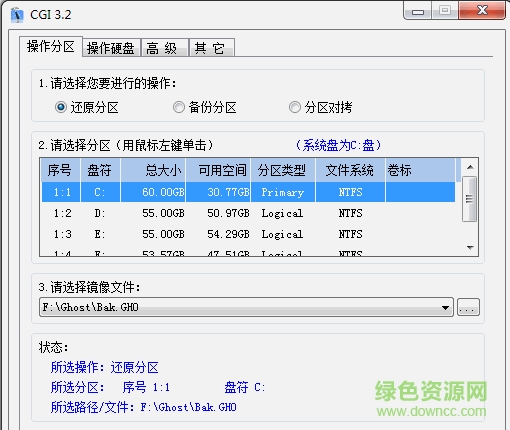
Task: Click the CGI application icon in title bar
Action: click(17, 15)
